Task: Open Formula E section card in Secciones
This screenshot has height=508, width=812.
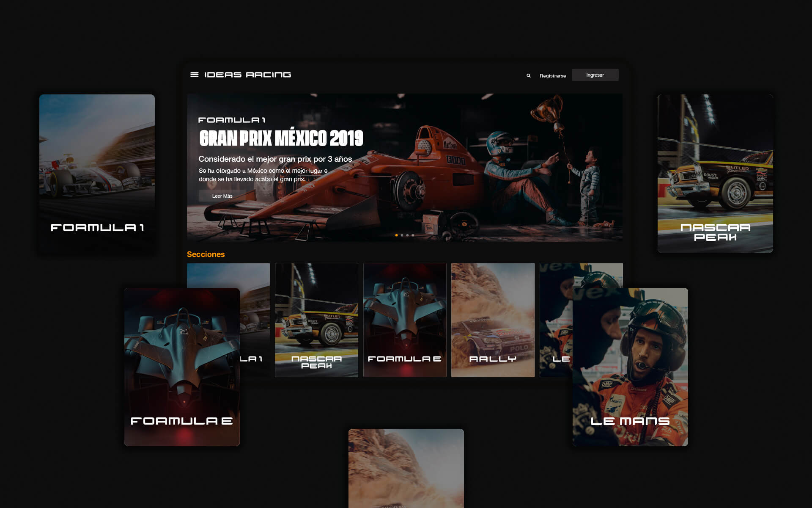Action: 405,320
